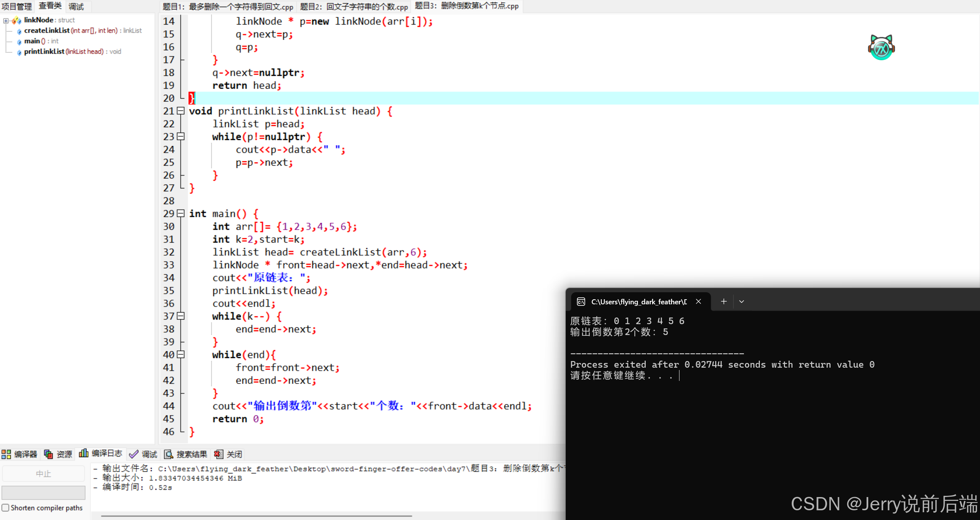Click the search results magnifier icon
Screen dimensions: 980x520
(169, 454)
